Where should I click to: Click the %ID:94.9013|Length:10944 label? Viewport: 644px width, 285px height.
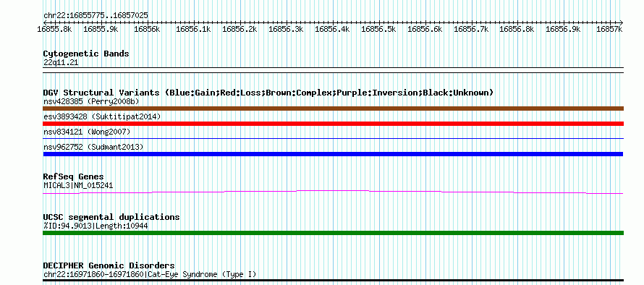(x=96, y=226)
